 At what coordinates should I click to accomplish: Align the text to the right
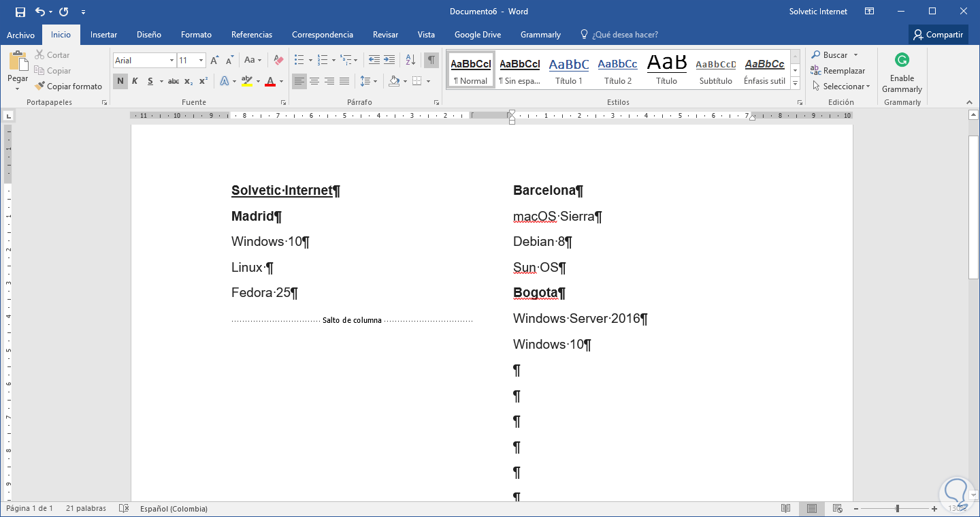pos(329,82)
